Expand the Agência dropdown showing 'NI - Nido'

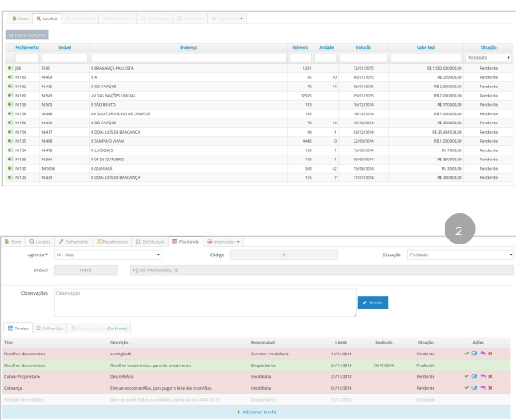[108, 255]
